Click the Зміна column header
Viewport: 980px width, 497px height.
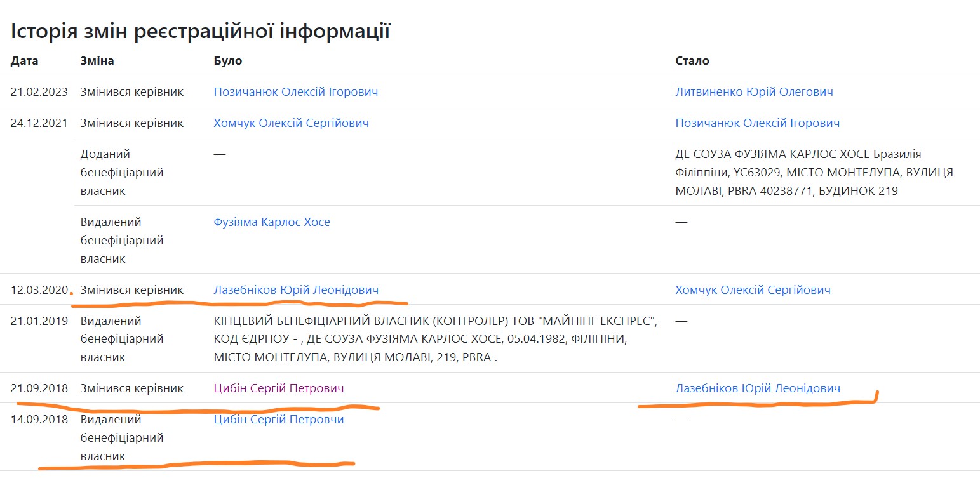97,61
